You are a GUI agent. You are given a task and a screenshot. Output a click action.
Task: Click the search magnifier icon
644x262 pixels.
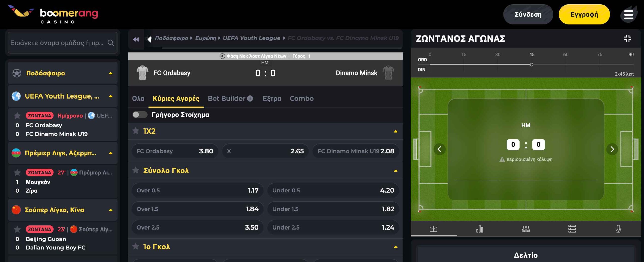[x=111, y=43]
